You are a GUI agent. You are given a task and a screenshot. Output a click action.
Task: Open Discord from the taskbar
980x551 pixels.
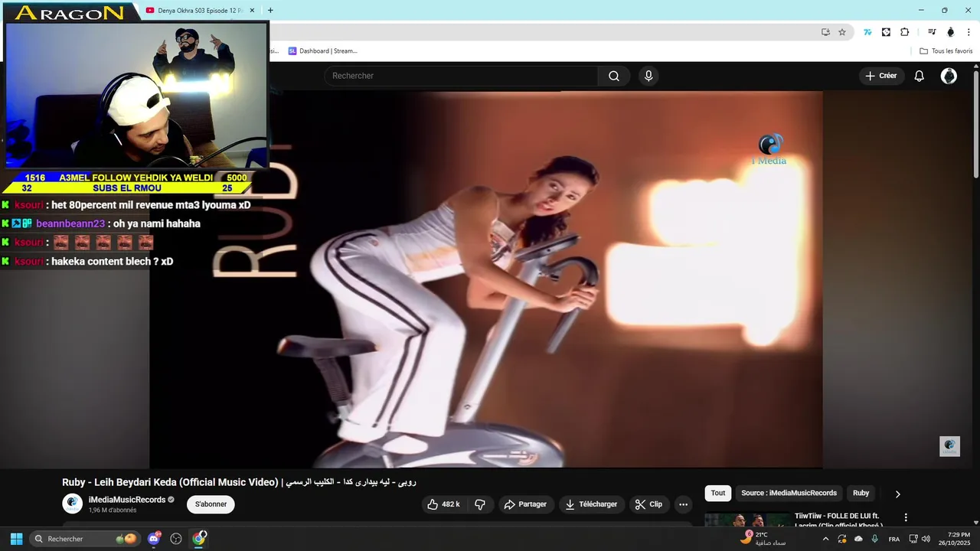154,539
